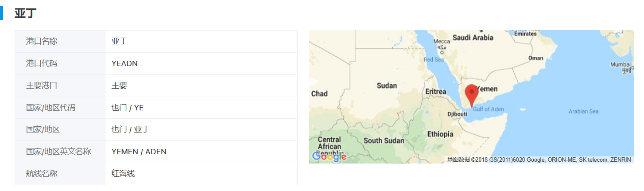The image size is (644, 191).
Task: Select the port code YEADN value
Action: tap(124, 63)
